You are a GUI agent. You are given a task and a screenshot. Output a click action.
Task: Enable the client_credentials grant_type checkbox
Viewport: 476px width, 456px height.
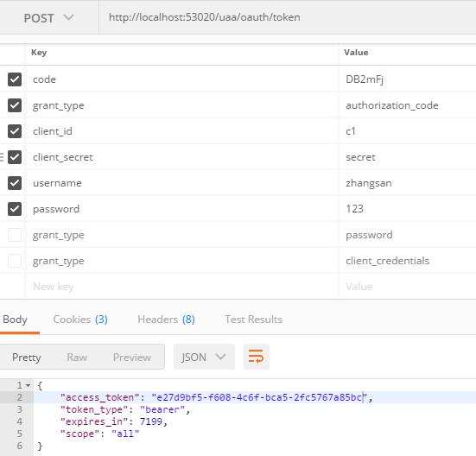click(15, 261)
